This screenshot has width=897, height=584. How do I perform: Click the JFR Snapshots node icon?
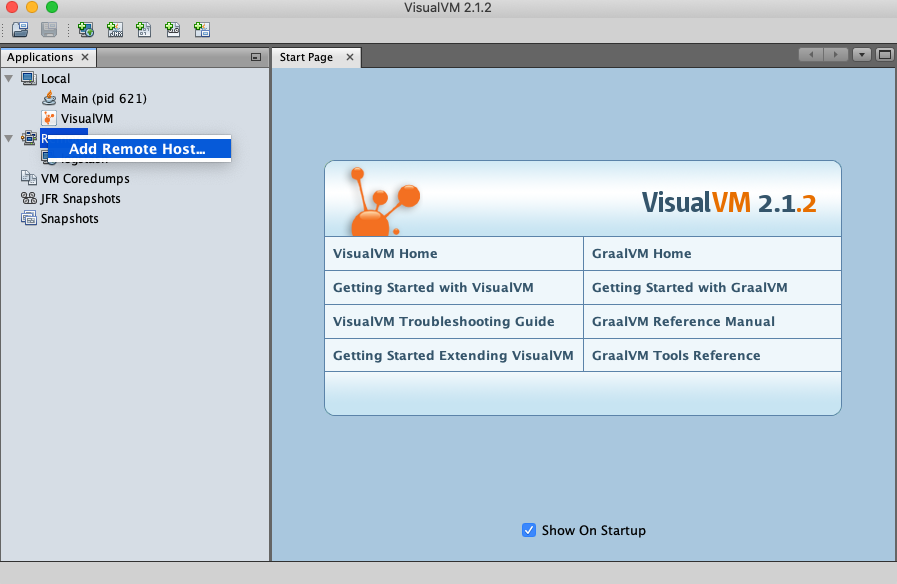pos(29,198)
